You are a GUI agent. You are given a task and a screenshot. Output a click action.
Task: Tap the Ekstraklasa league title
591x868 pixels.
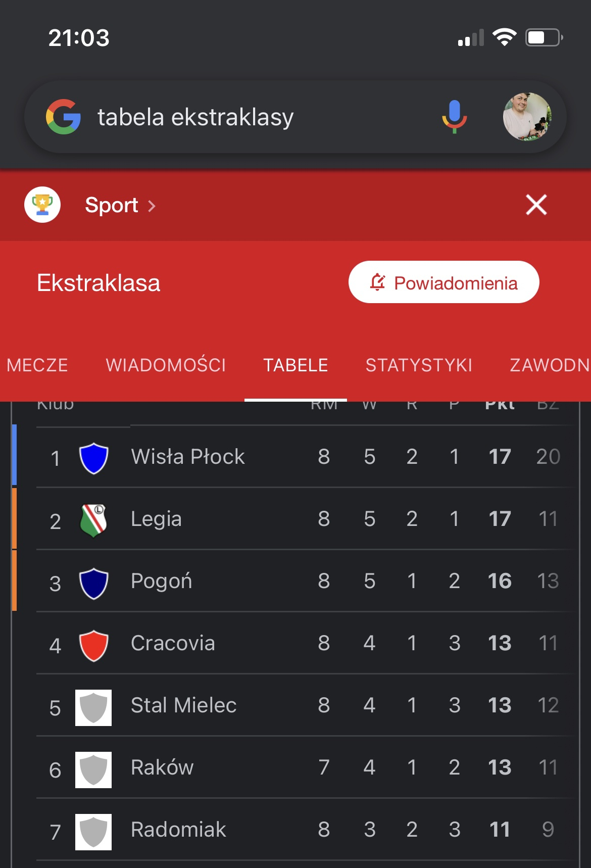(98, 283)
